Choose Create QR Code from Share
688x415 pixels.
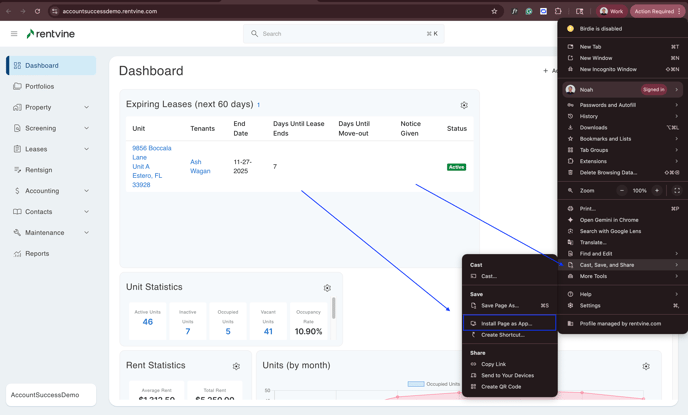[501, 386]
